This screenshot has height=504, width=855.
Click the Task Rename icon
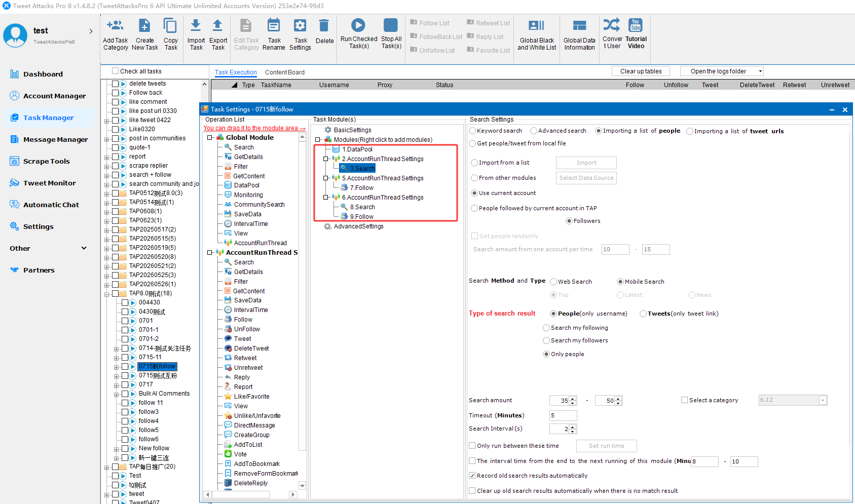coord(274,25)
